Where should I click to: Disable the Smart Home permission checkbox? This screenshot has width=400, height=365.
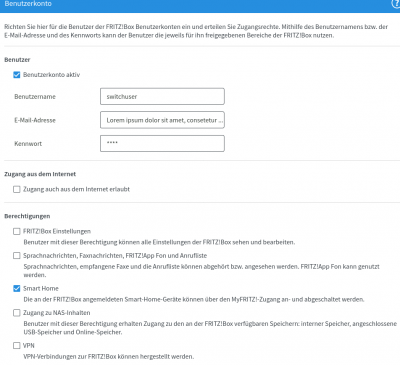[17, 288]
